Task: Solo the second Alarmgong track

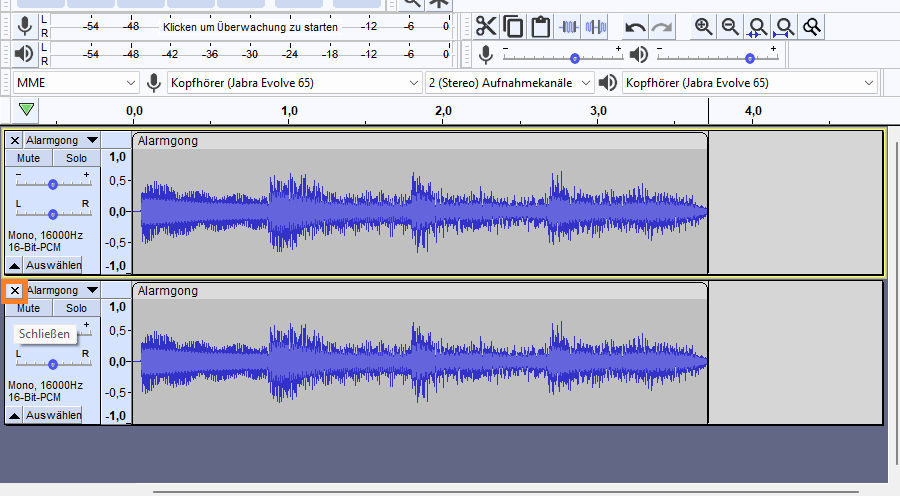Action: pyautogui.click(x=76, y=308)
